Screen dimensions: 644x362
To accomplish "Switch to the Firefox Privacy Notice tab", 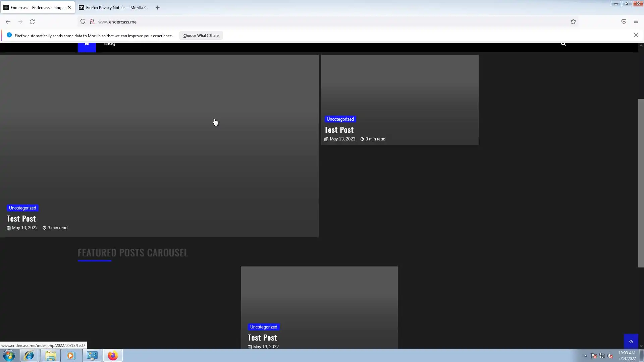I will click(112, 7).
